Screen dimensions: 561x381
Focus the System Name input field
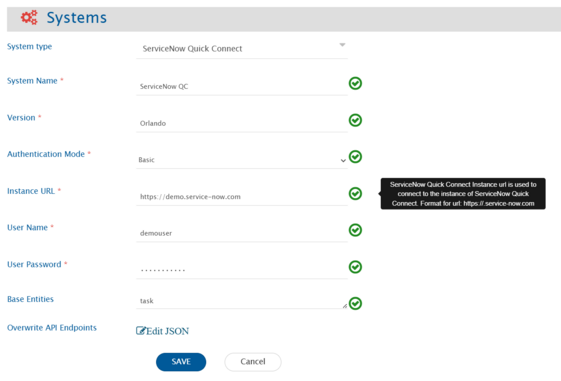coord(242,86)
